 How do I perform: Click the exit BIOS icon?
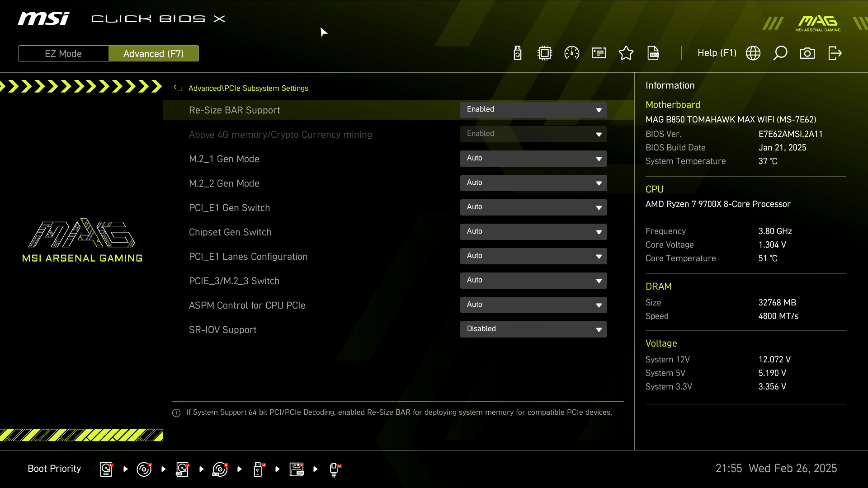coord(835,53)
